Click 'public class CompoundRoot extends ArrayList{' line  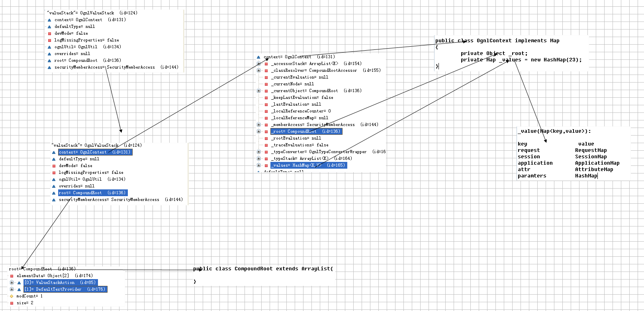pos(263,269)
